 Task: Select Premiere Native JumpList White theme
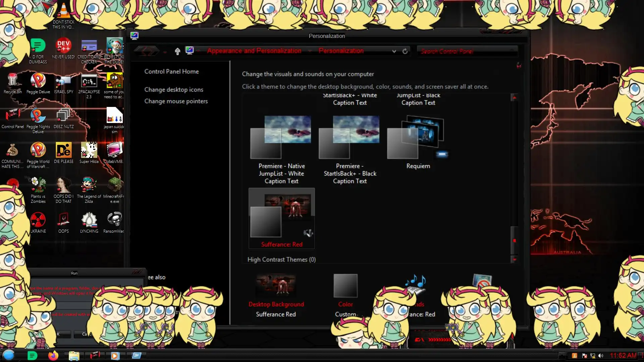281,137
